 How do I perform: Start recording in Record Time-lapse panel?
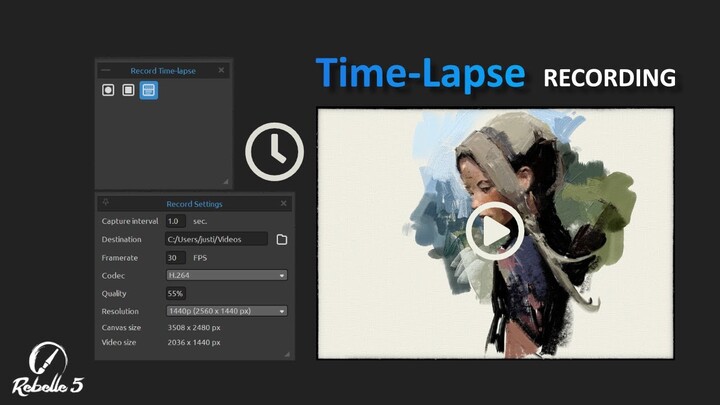pyautogui.click(x=108, y=90)
